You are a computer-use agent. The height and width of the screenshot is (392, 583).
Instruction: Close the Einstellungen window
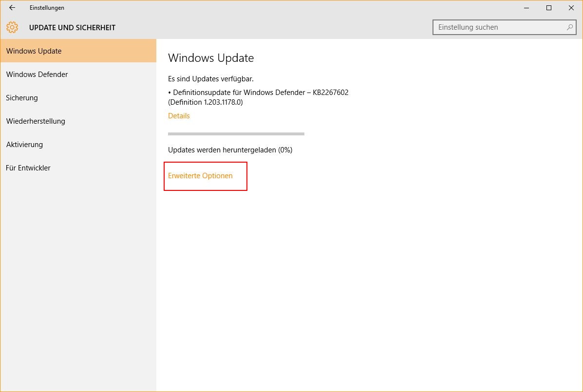[x=571, y=8]
